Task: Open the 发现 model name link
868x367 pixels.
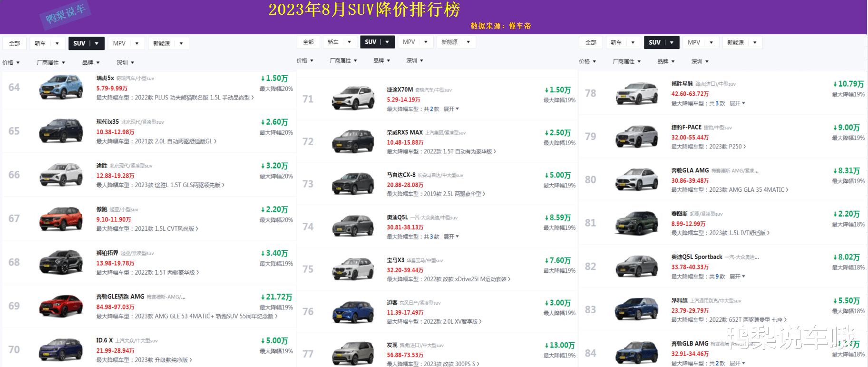Action: point(392,345)
